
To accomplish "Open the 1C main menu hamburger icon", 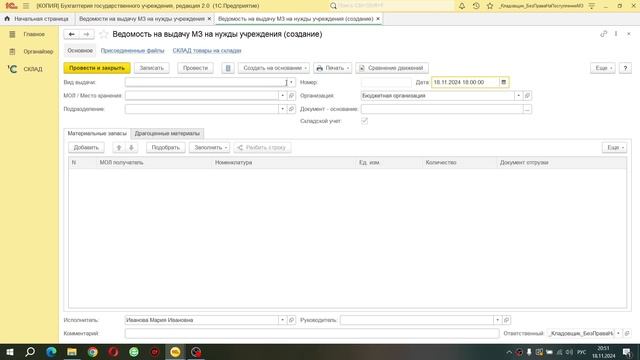I will [x=26, y=6].
